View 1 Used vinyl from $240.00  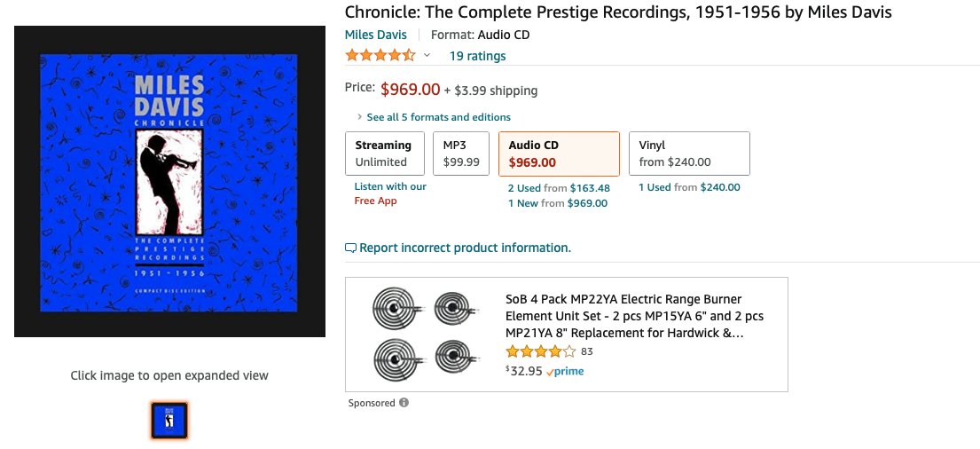[689, 188]
